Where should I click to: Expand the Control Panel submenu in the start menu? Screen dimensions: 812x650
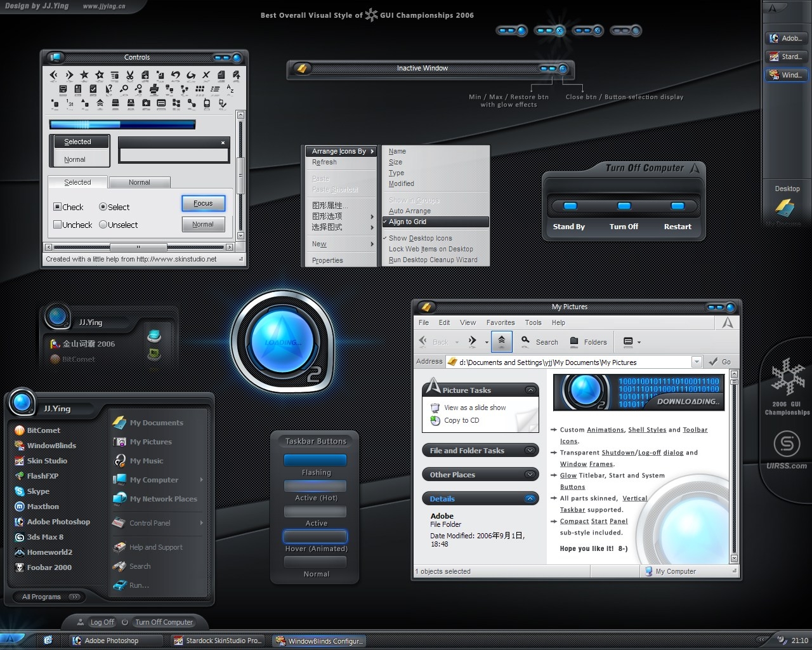pyautogui.click(x=201, y=523)
